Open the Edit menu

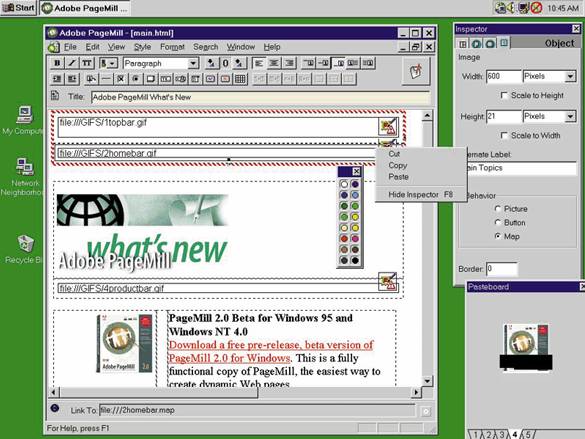tap(92, 47)
